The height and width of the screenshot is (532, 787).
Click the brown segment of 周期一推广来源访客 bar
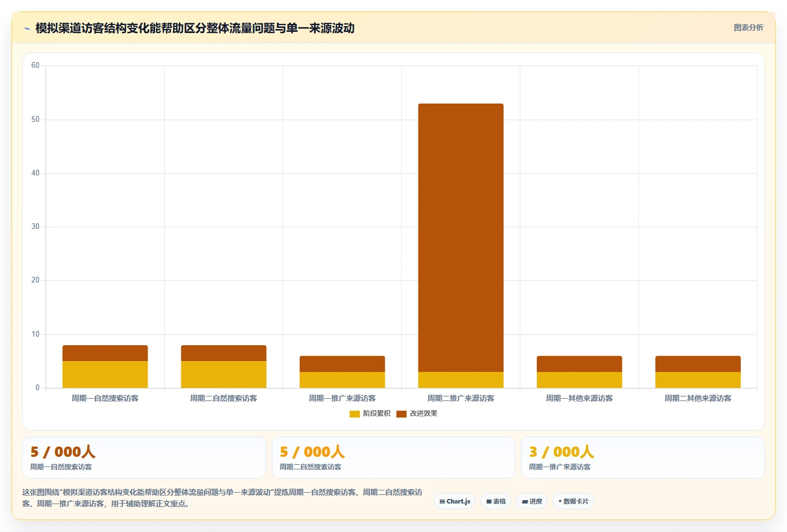click(x=342, y=364)
